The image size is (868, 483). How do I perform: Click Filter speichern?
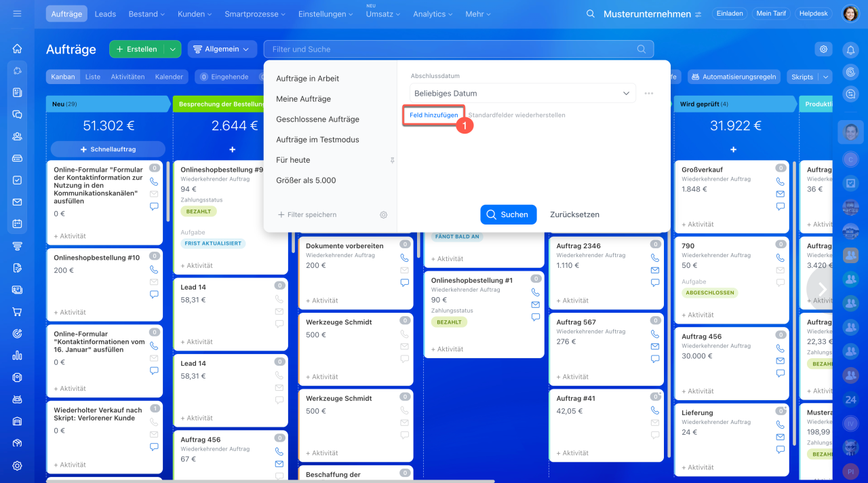[307, 214]
